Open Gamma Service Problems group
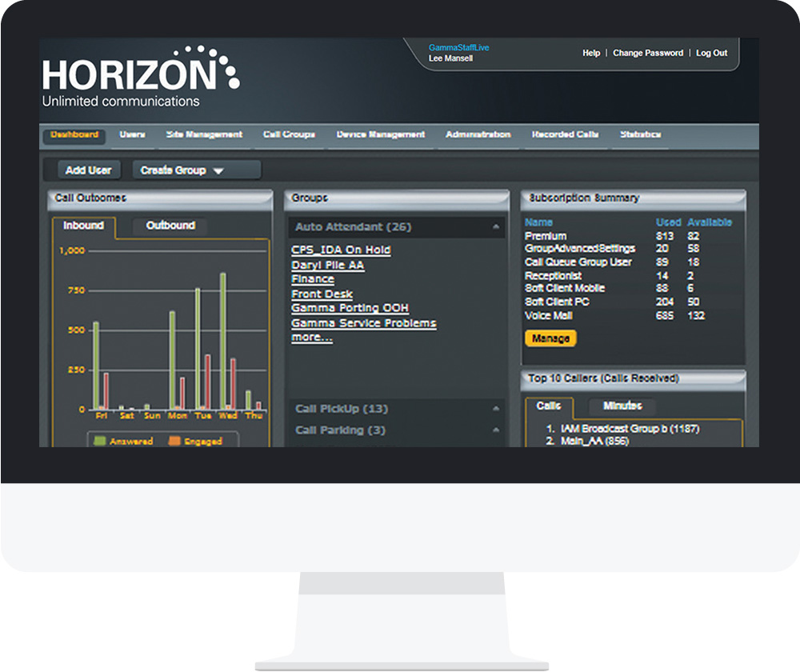This screenshot has width=800, height=672. pos(364,323)
